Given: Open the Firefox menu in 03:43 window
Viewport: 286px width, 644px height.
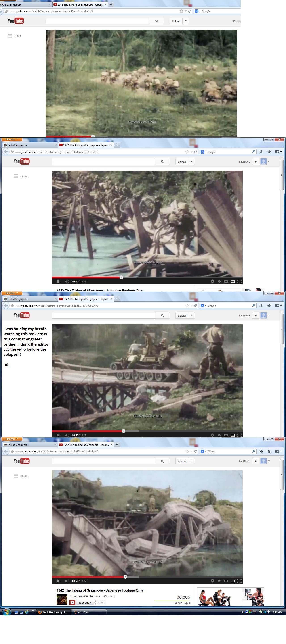Looking at the screenshot, I should tap(12, 139).
